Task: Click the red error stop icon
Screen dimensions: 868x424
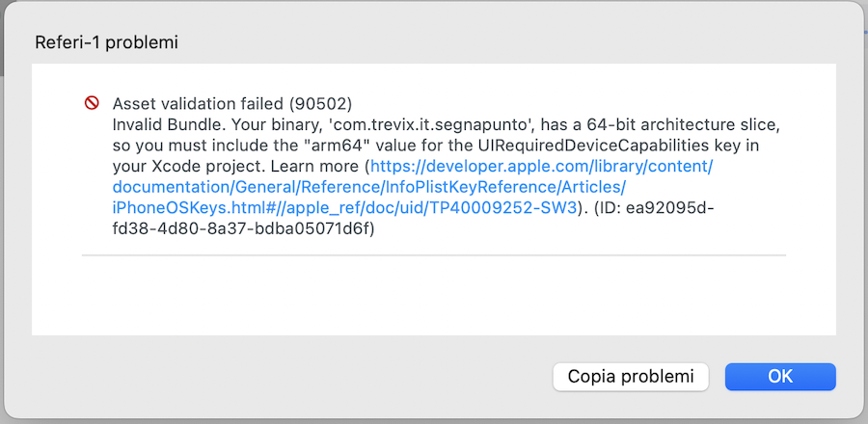Action: point(92,103)
